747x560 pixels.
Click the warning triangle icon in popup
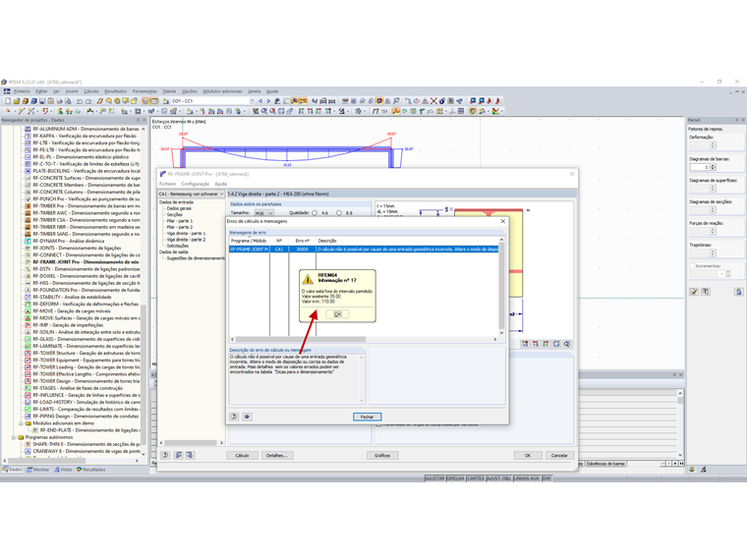309,279
